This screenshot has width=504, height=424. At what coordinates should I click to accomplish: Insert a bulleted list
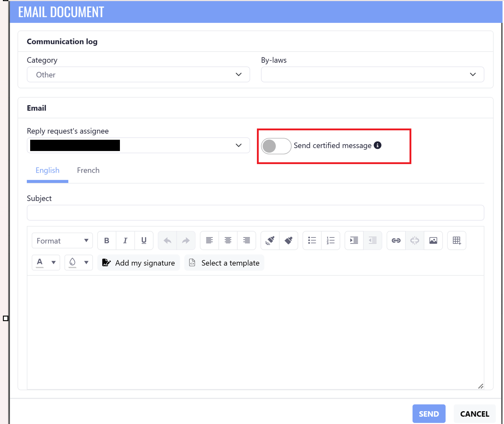tap(312, 240)
